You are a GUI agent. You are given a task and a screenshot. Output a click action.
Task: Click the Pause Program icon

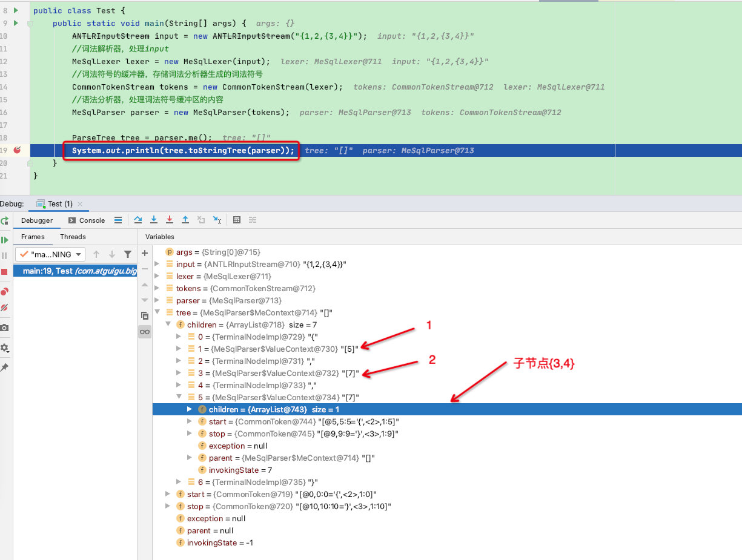point(4,256)
